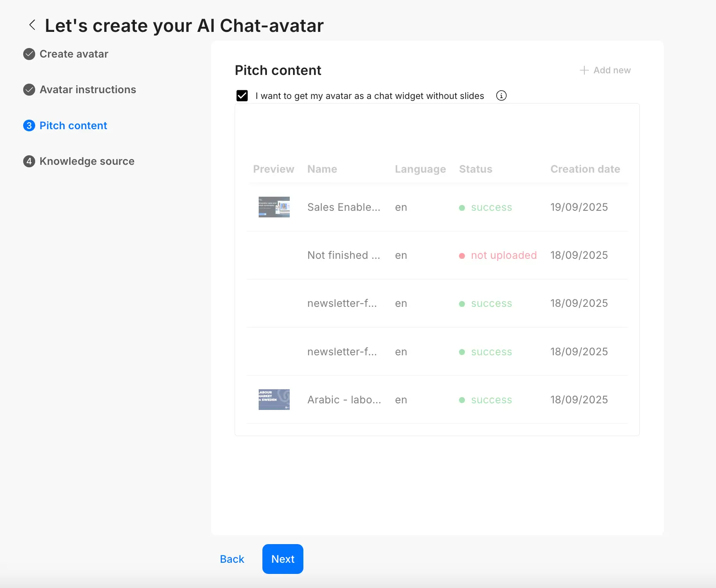Click the Create avatar completed checkmark icon
The width and height of the screenshot is (716, 588).
coord(29,54)
